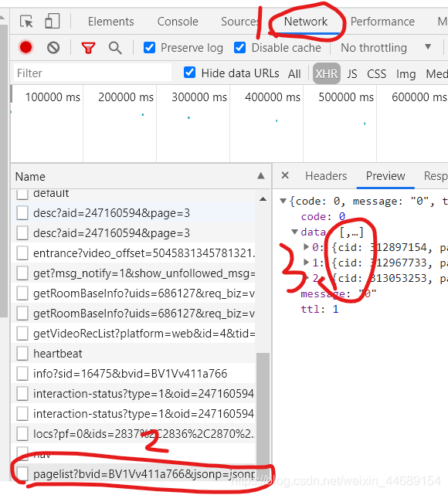Open the Console tab
The width and height of the screenshot is (448, 495).
tap(178, 22)
